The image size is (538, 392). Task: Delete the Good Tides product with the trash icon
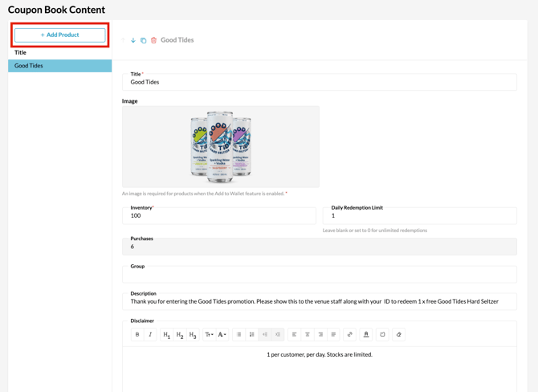(x=153, y=40)
